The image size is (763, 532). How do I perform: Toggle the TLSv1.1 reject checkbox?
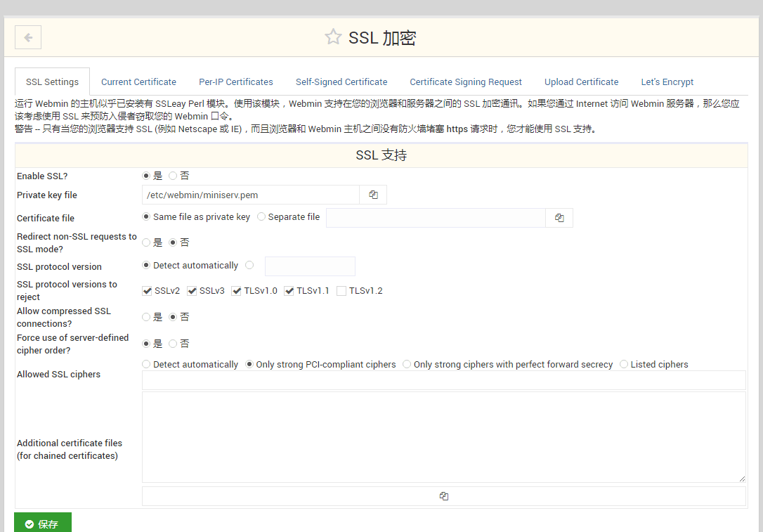coord(289,291)
